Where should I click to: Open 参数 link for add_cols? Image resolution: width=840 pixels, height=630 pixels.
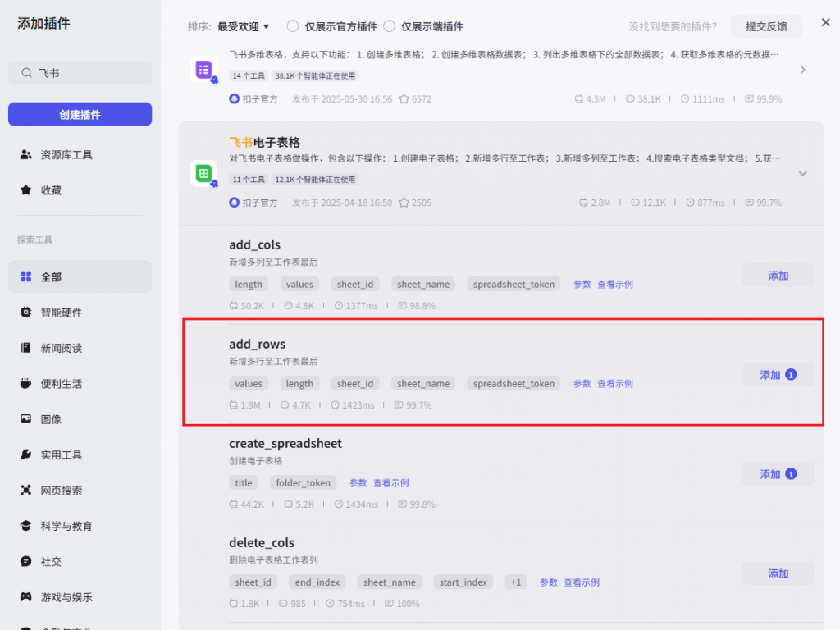(582, 284)
